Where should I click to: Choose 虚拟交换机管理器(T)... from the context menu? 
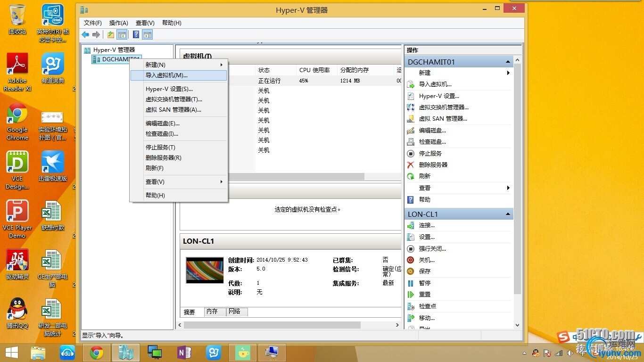click(x=179, y=99)
